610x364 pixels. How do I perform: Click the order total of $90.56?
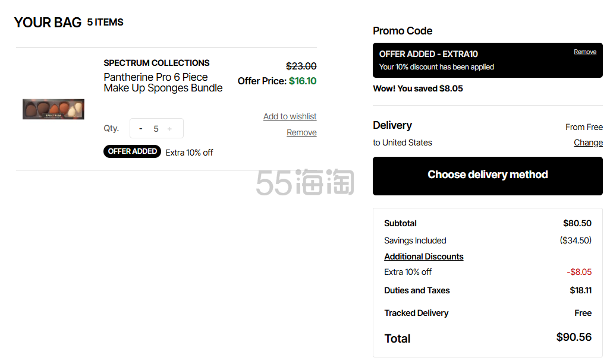[x=573, y=337]
